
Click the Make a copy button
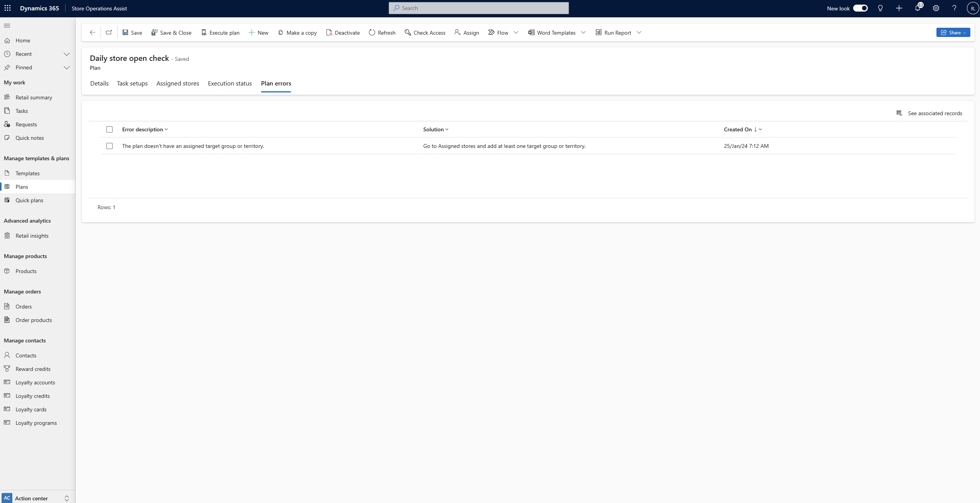(297, 32)
